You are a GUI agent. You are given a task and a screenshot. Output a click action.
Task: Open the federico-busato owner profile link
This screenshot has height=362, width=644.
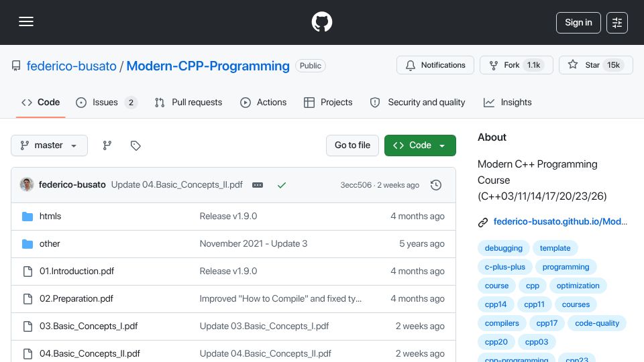coord(72,66)
